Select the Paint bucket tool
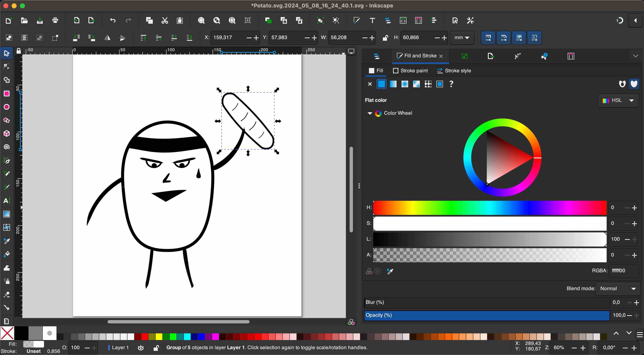 coord(7,254)
